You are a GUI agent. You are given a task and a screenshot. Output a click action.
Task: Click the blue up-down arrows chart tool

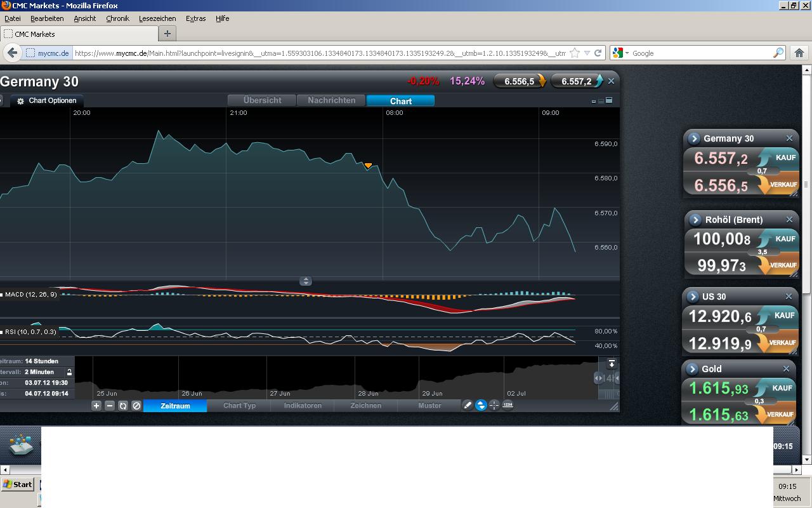(x=481, y=405)
